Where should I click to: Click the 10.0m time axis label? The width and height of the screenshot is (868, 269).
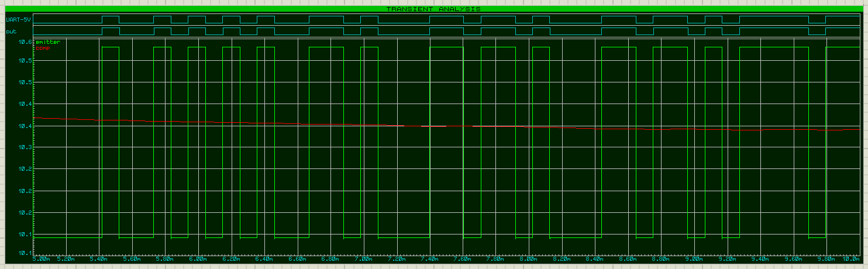pos(852,258)
